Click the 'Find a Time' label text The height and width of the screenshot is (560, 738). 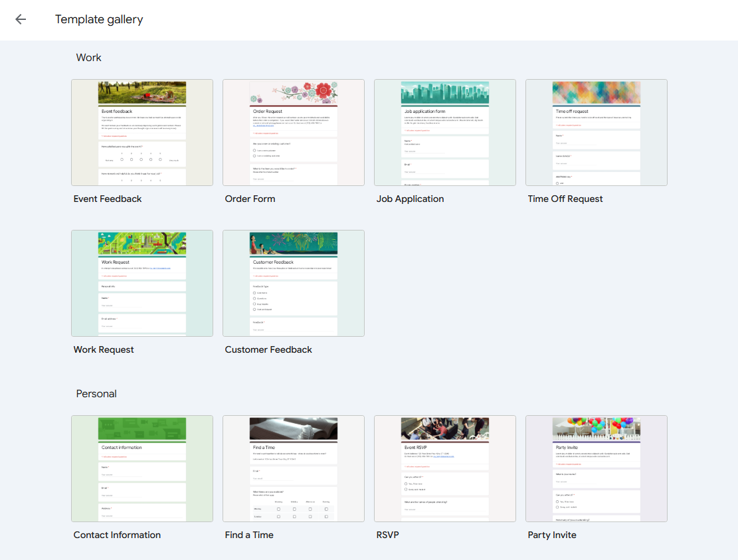pos(249,535)
